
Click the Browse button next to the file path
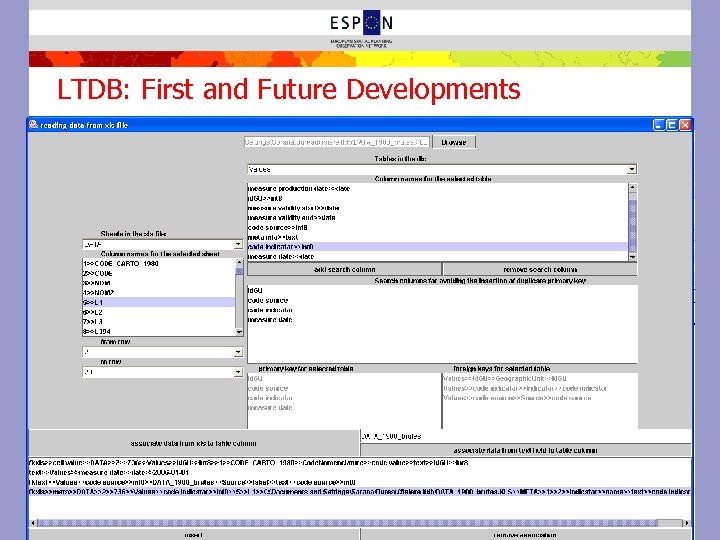pyautogui.click(x=454, y=142)
